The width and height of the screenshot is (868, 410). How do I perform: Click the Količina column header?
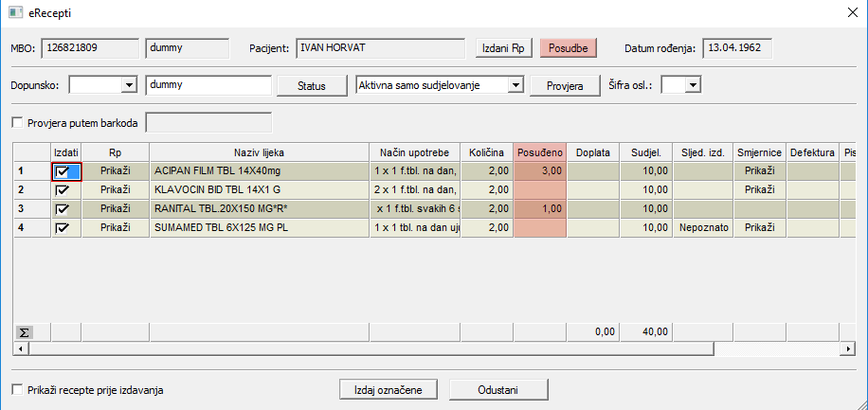[486, 152]
